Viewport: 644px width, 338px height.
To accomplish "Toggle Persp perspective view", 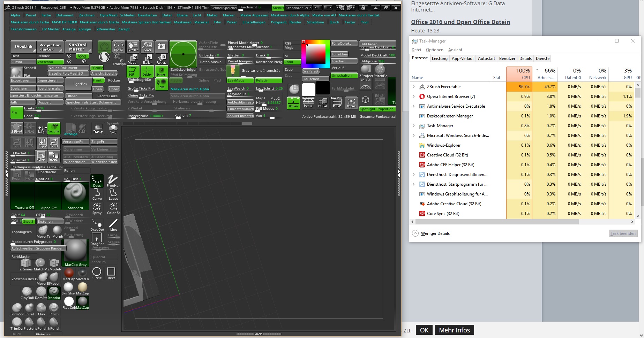I will pos(308,102).
